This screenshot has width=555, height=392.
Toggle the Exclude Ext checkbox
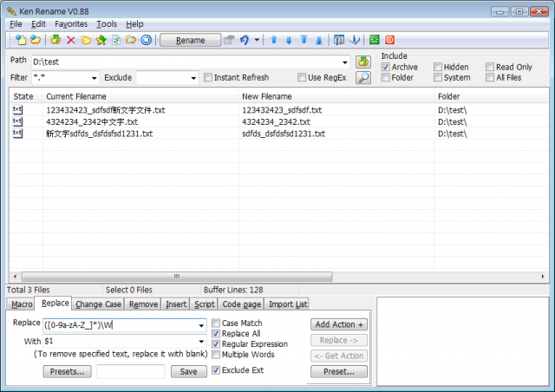(x=216, y=370)
